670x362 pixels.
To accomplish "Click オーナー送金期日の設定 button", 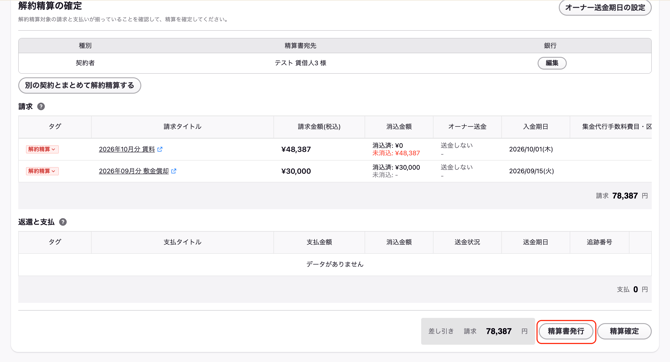I will [x=605, y=8].
